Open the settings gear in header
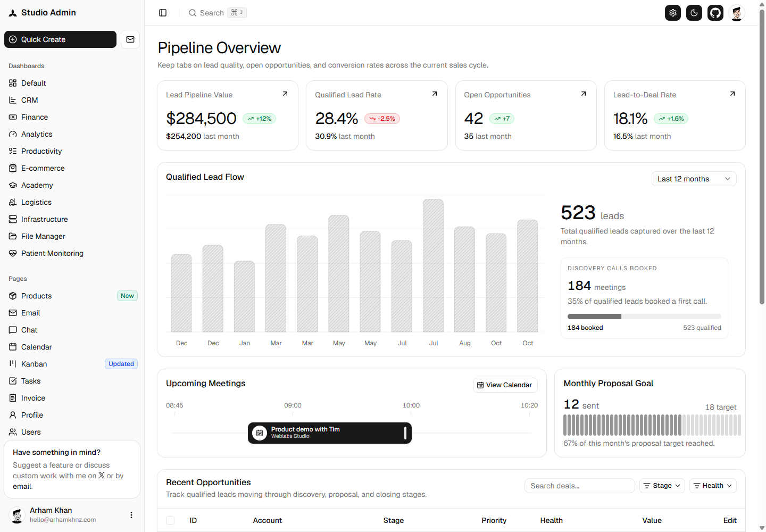The width and height of the screenshot is (766, 532). click(x=673, y=13)
